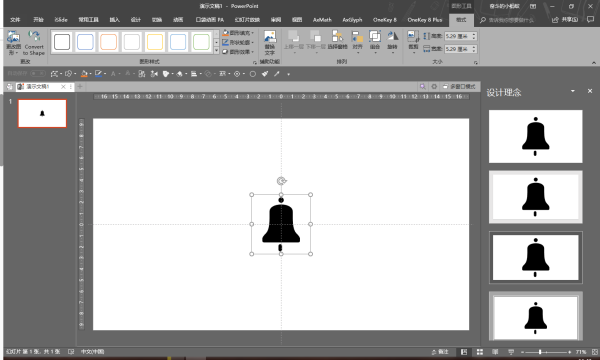Close the Design Ideas pane
This screenshot has height=360, width=600.
[590, 91]
